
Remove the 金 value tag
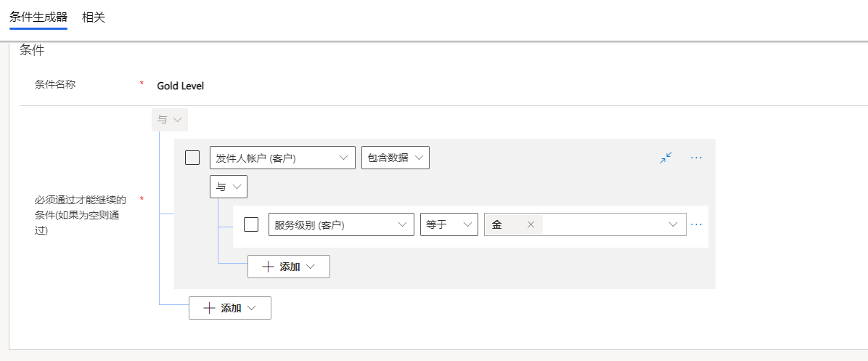click(x=531, y=224)
